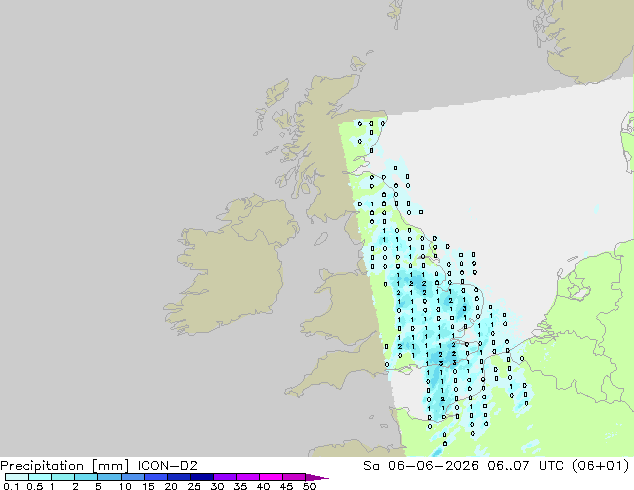The image size is (634, 490).
Task: Select the 25–30 mm dark blue swatch
Action: (x=202, y=477)
